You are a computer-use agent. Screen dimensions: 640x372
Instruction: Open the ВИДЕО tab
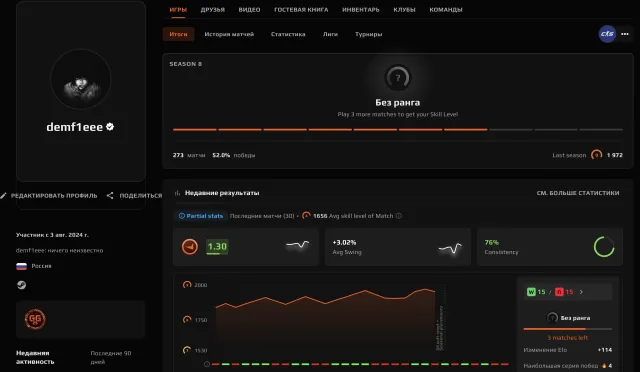click(249, 9)
